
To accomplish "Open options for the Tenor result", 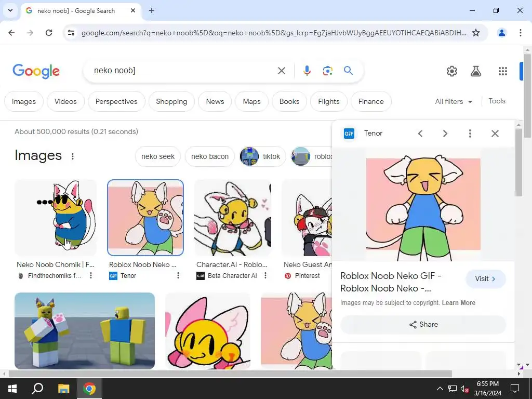I will 178,275.
